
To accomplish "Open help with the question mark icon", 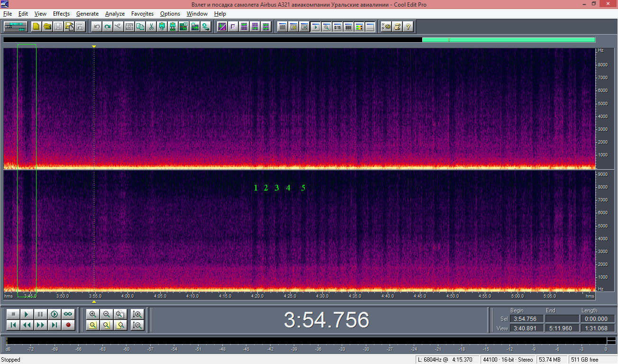I will pyautogui.click(x=408, y=27).
